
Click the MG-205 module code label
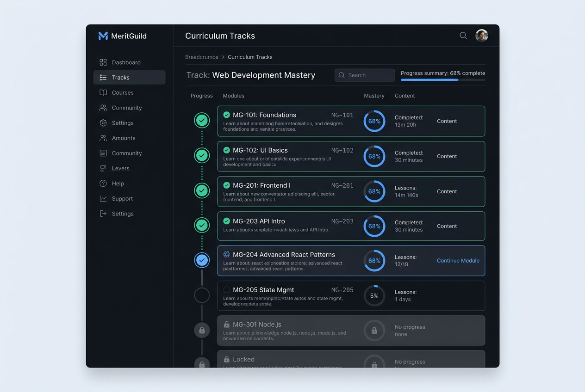point(342,290)
